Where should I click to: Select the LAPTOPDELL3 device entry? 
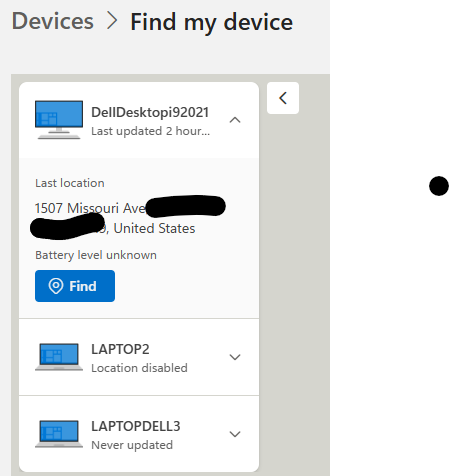point(139,434)
